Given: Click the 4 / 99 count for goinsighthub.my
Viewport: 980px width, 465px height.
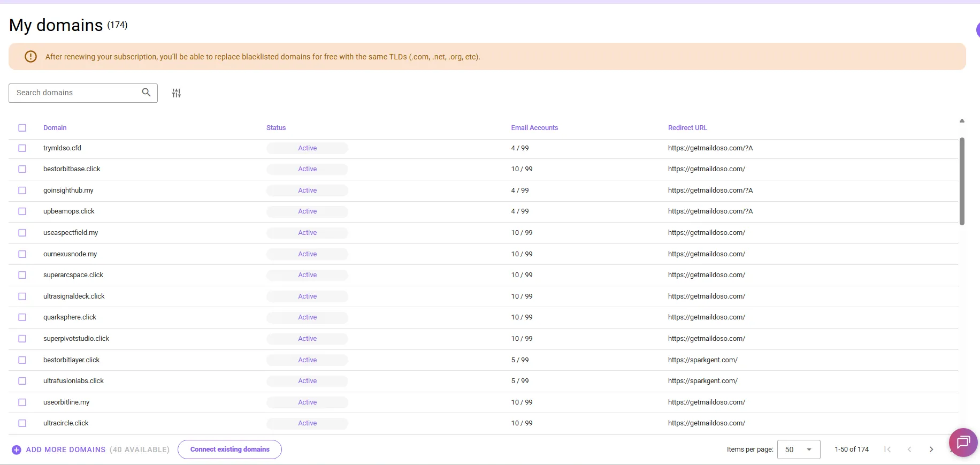Looking at the screenshot, I should click(520, 190).
